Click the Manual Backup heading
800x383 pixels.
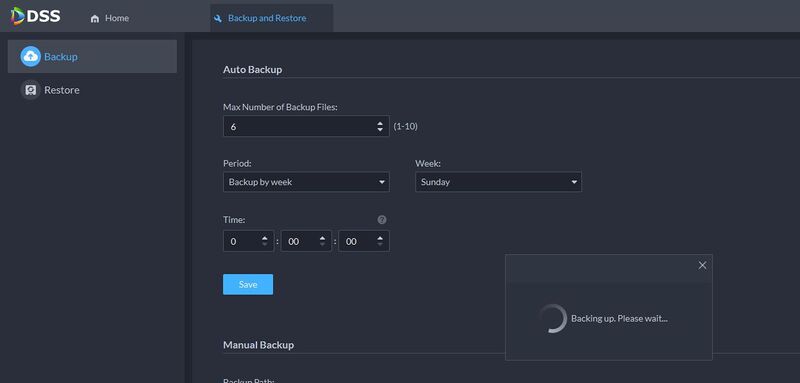click(258, 345)
